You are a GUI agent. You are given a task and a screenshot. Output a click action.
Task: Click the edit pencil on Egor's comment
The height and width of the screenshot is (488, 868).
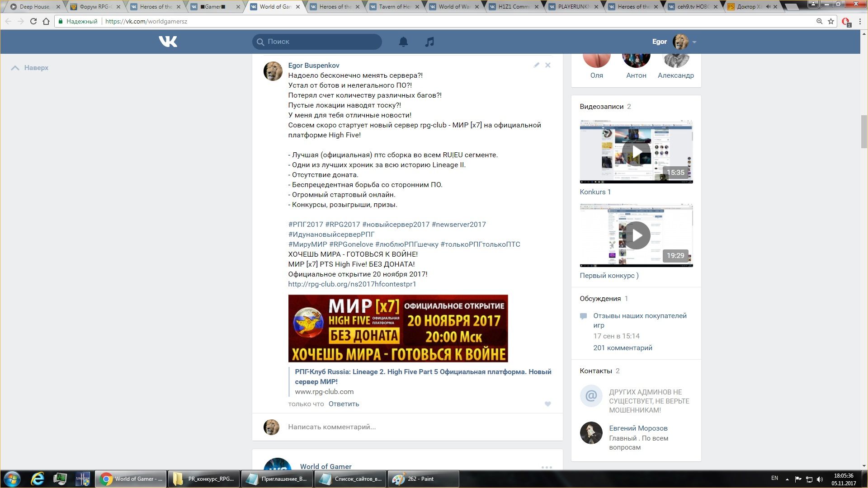coord(536,65)
